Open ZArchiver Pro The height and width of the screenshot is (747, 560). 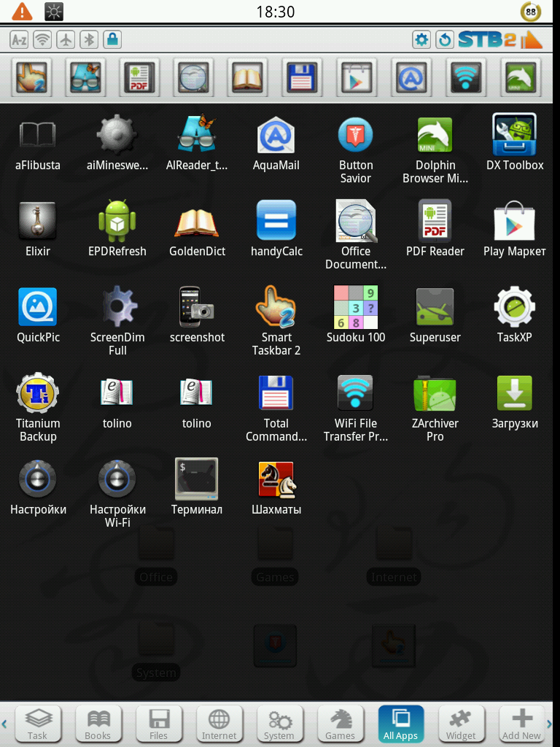click(435, 409)
